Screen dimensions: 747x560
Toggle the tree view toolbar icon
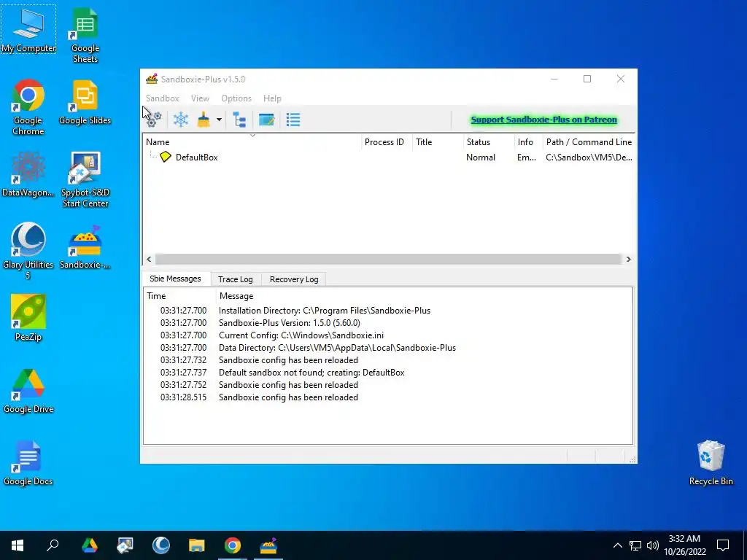(239, 120)
